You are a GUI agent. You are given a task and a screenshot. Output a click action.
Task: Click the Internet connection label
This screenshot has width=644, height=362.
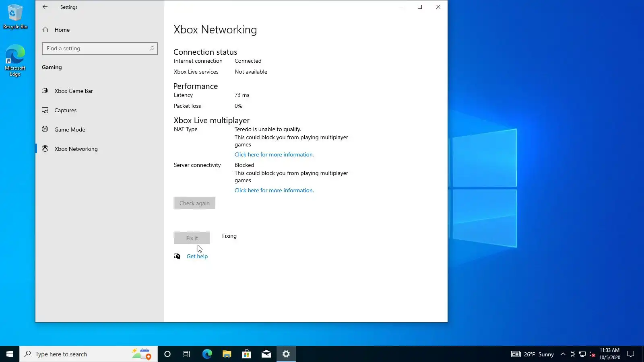point(198,61)
